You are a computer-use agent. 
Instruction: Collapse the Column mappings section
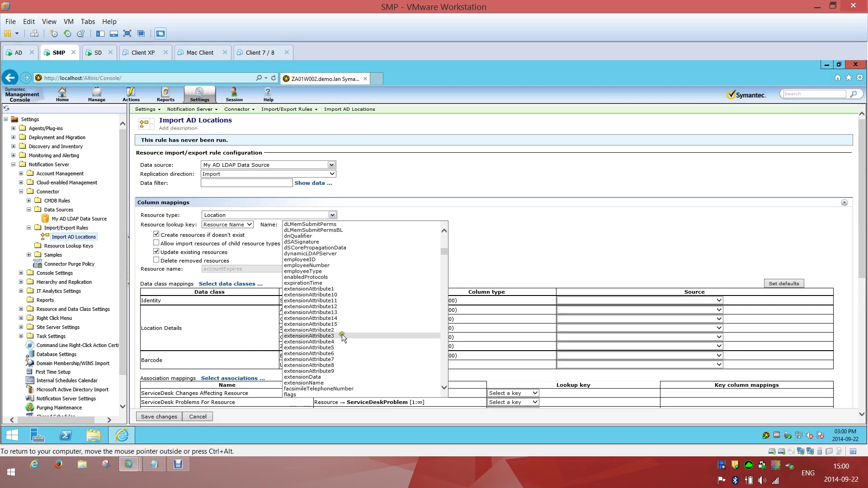844,202
